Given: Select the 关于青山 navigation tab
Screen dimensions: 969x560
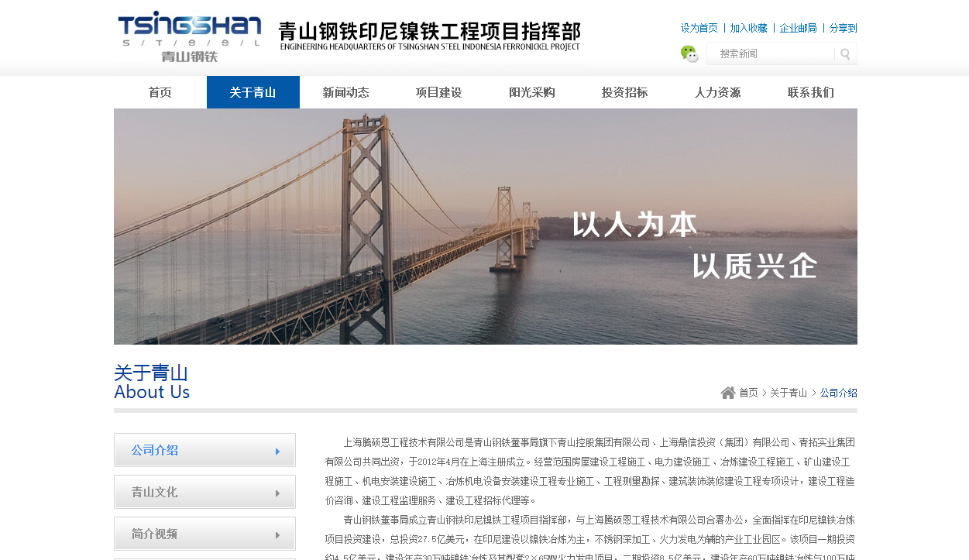Looking at the screenshot, I should click(x=253, y=92).
